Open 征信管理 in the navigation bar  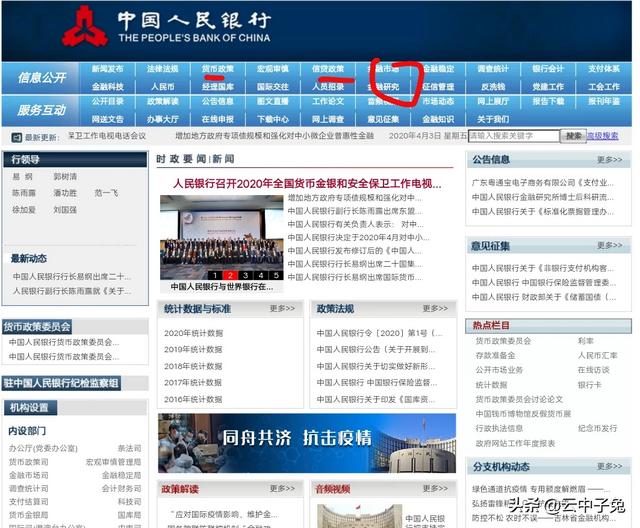tap(438, 87)
